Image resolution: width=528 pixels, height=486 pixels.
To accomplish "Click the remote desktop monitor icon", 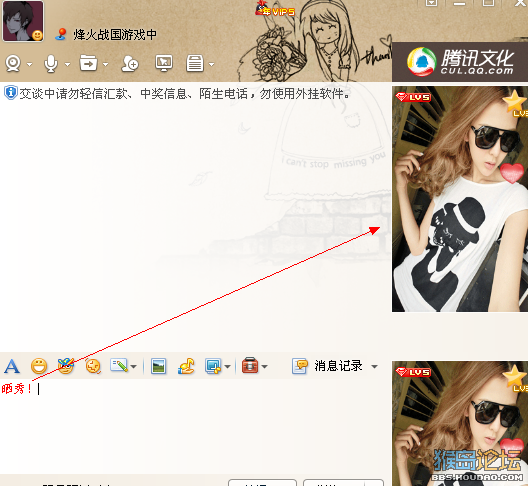I will (164, 63).
